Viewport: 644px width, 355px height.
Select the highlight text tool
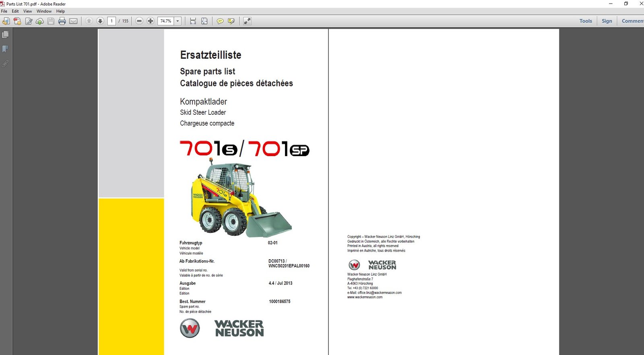231,21
